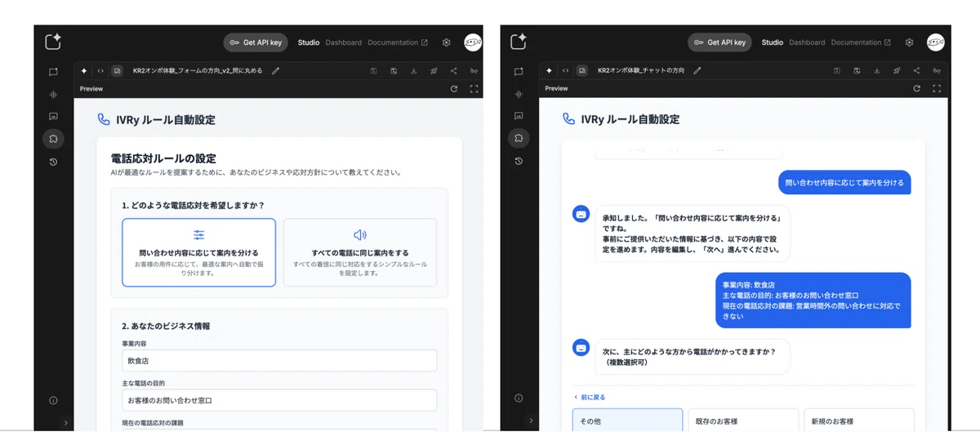This screenshot has width=980, height=432.
Task: Open Studio tab in left window
Action: (x=309, y=42)
